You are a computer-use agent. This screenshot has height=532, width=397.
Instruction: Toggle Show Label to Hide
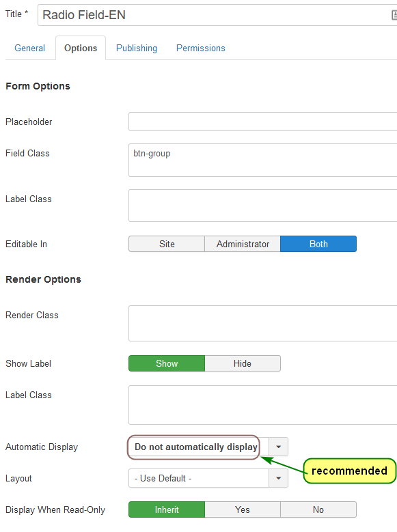(x=243, y=363)
